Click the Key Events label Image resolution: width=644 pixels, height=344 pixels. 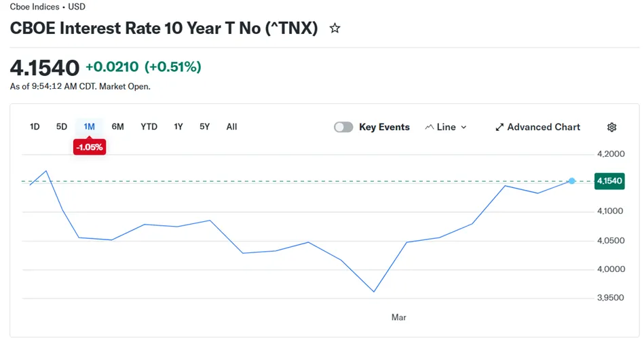[x=384, y=127]
